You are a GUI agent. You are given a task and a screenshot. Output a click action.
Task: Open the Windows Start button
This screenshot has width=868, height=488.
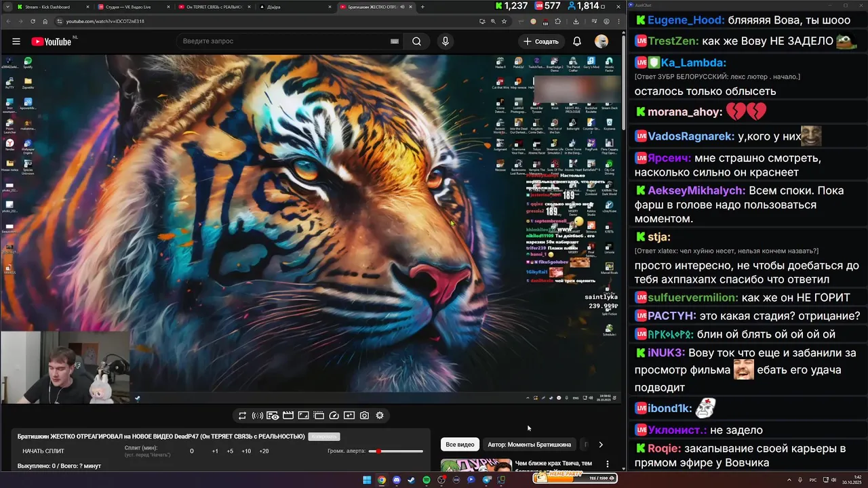367,480
